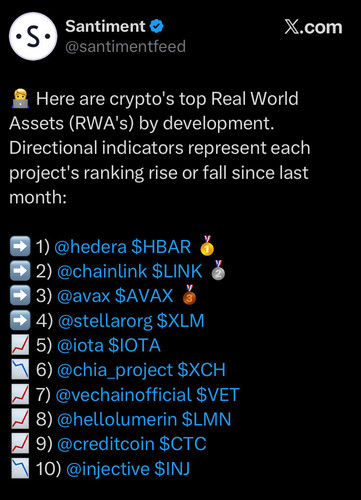Click the silver medal emoji

(x=218, y=270)
